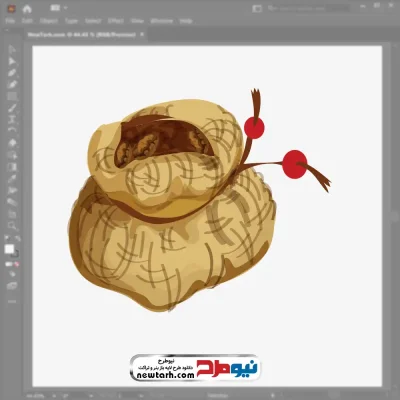Switch to the NewTarh.com document tab
The width and height of the screenshot is (400, 400).
[82, 34]
